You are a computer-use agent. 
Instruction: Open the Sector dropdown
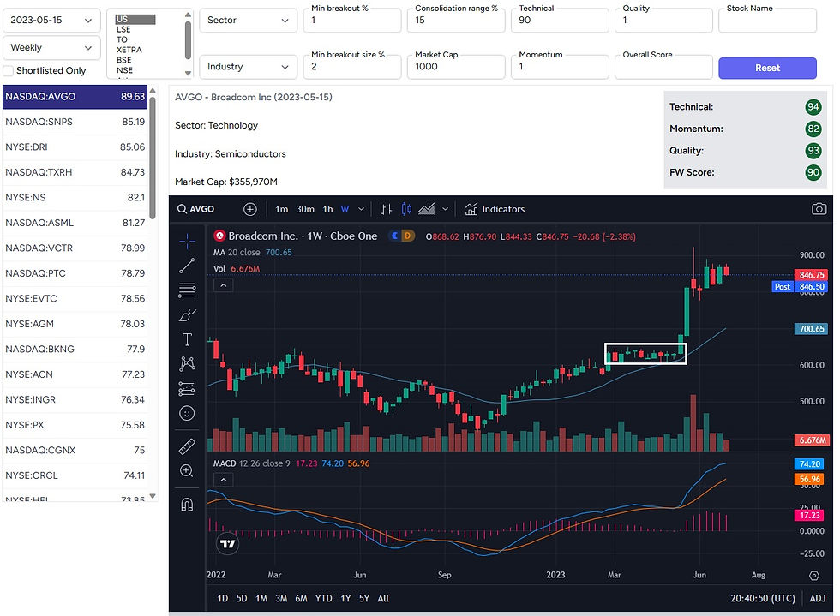248,21
